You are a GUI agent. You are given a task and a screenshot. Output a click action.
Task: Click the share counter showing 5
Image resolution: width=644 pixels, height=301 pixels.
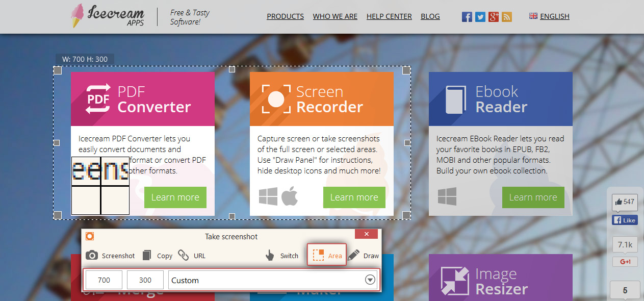pos(625,291)
